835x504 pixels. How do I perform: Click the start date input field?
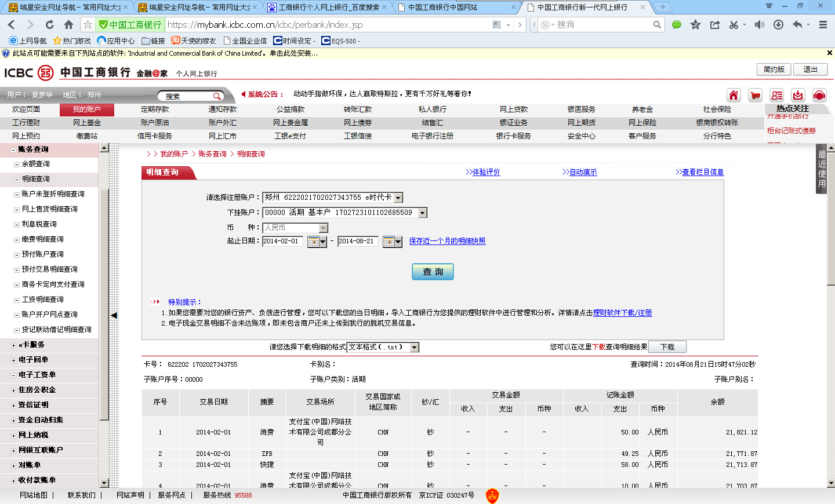[x=282, y=241]
